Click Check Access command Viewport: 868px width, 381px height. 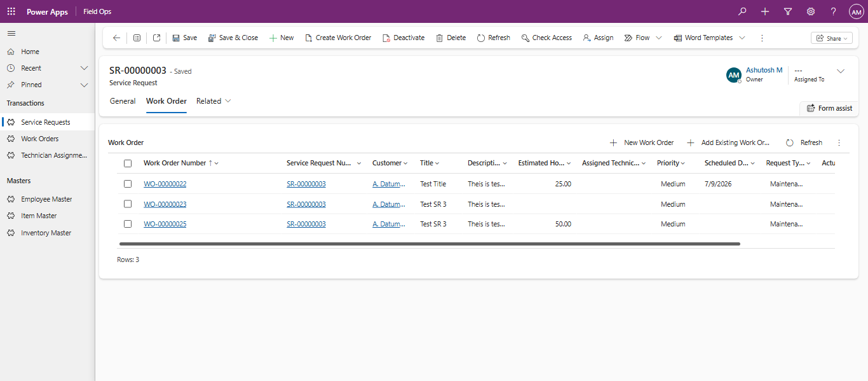click(546, 38)
